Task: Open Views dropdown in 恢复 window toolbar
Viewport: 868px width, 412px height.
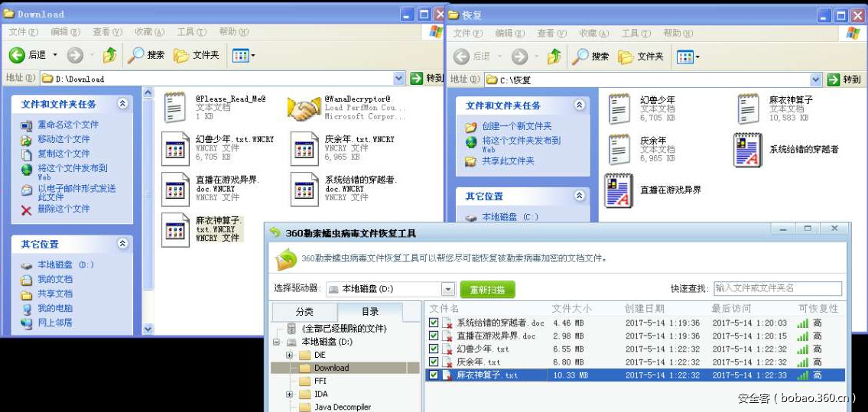Action: pos(688,57)
